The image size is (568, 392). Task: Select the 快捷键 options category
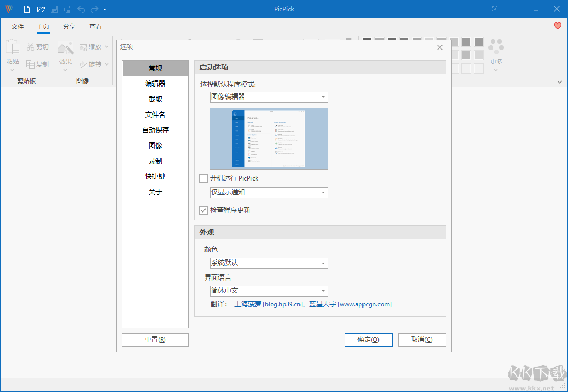pos(155,176)
